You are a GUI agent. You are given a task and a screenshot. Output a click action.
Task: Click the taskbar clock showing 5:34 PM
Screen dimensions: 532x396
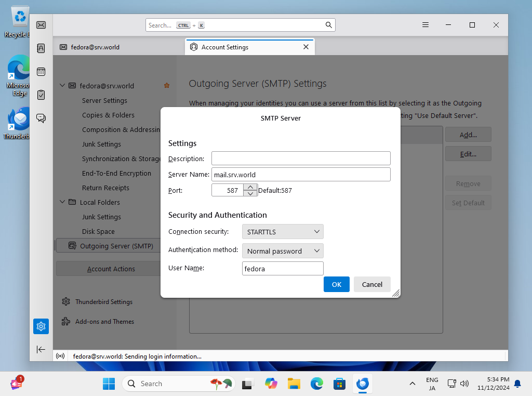(494, 384)
